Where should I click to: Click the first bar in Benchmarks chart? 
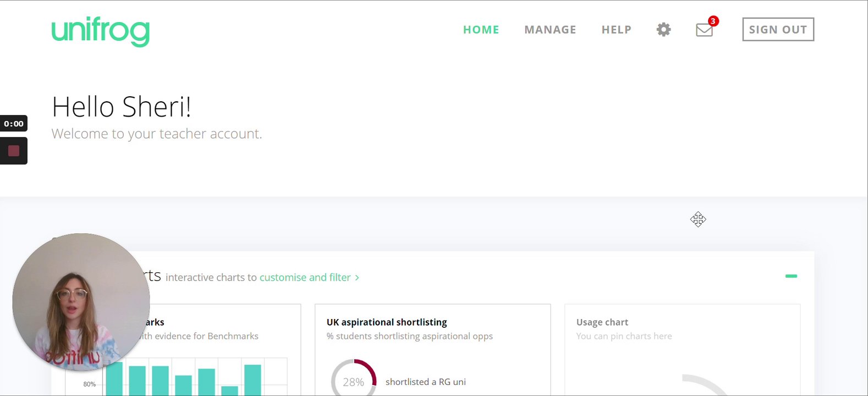114,378
